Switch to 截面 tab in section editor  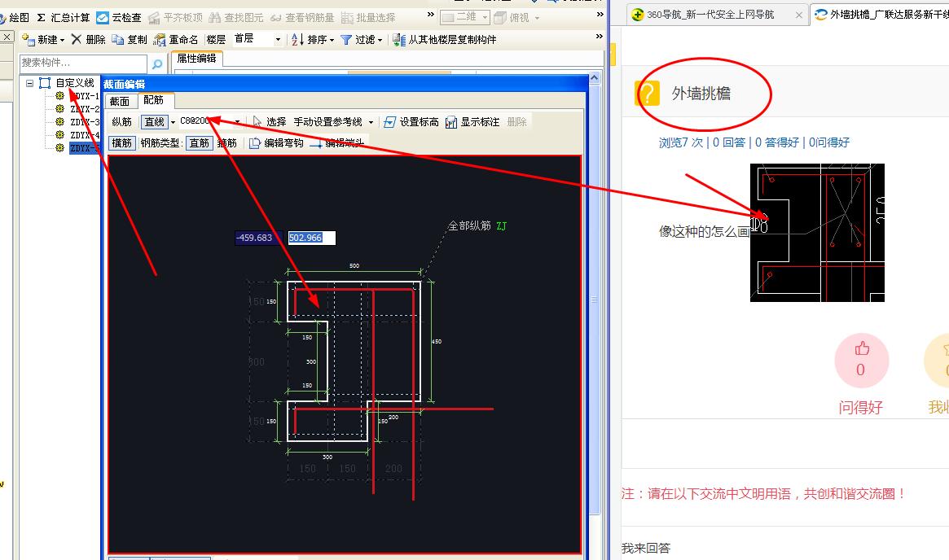coord(120,101)
